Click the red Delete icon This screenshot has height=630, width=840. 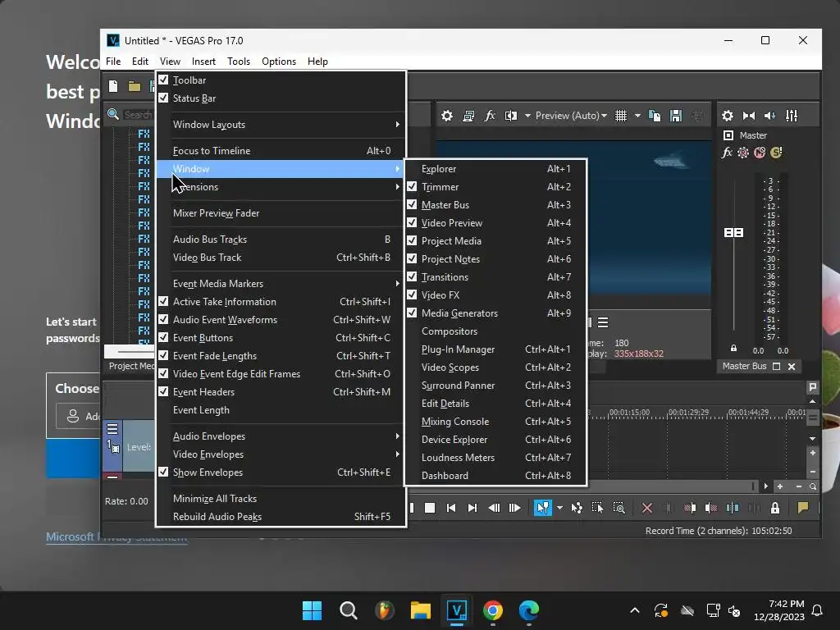[x=647, y=508]
